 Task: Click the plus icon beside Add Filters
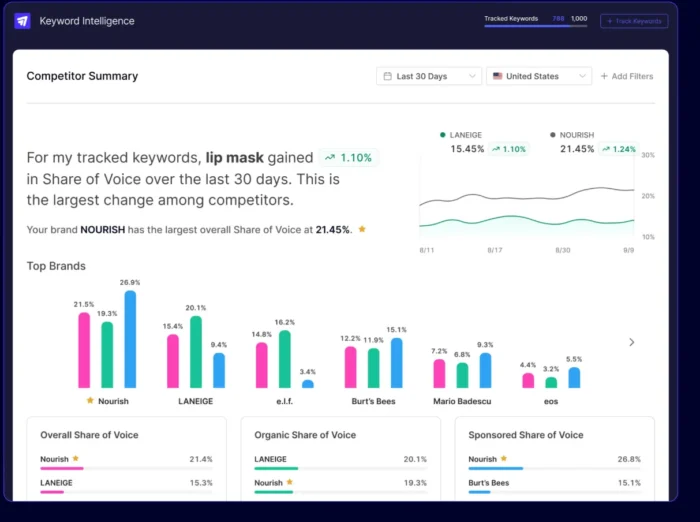coord(604,76)
